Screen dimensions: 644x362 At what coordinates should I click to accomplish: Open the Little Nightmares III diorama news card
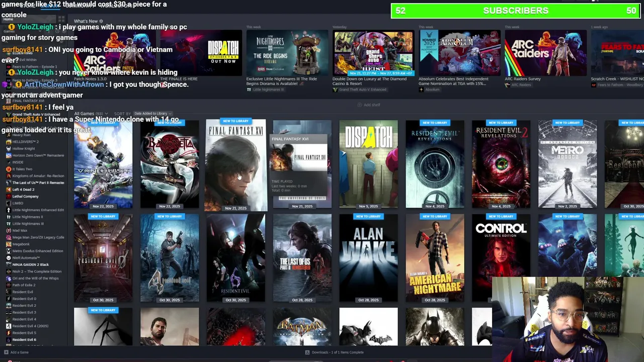(287, 53)
